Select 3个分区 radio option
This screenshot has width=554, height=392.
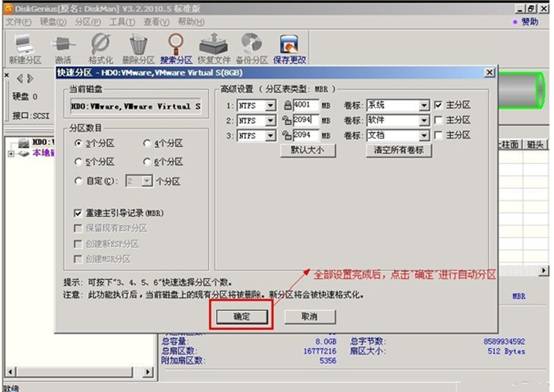click(78, 143)
